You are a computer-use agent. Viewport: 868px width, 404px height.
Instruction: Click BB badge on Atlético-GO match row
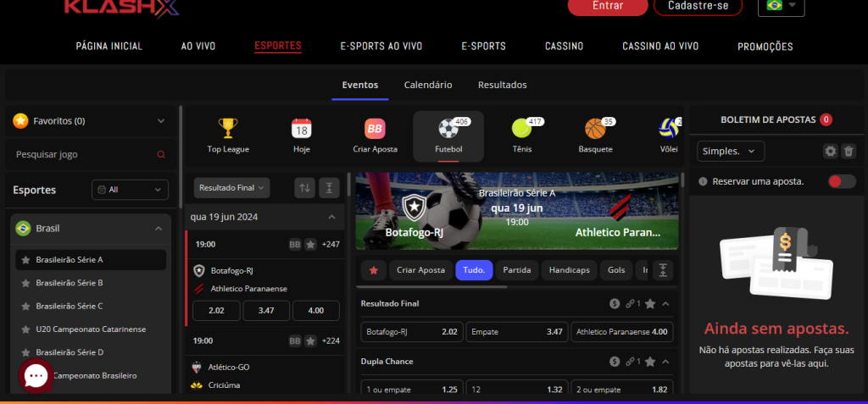coord(295,341)
